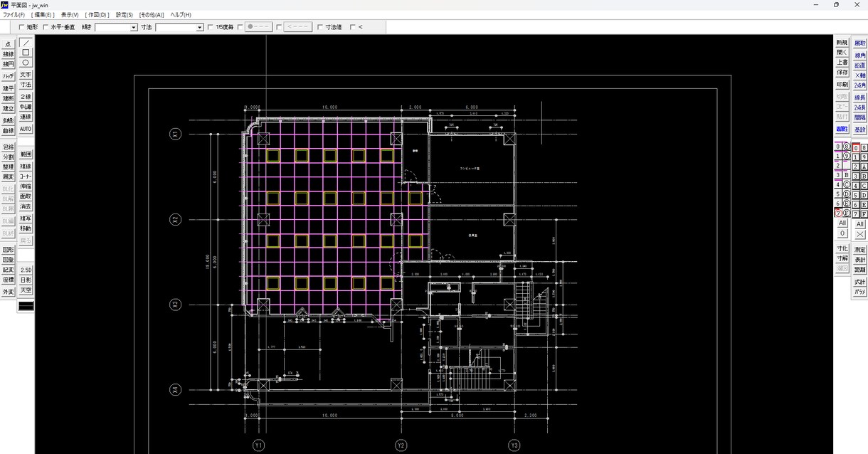This screenshot has height=454, width=868.
Task: Activate the 寸法 dimension tool
Action: [x=26, y=85]
